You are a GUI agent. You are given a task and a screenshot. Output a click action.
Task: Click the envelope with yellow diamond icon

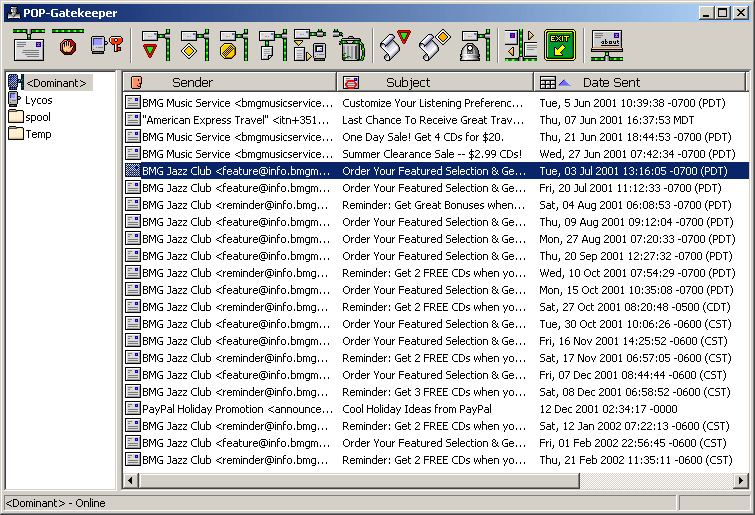pyautogui.click(x=195, y=45)
